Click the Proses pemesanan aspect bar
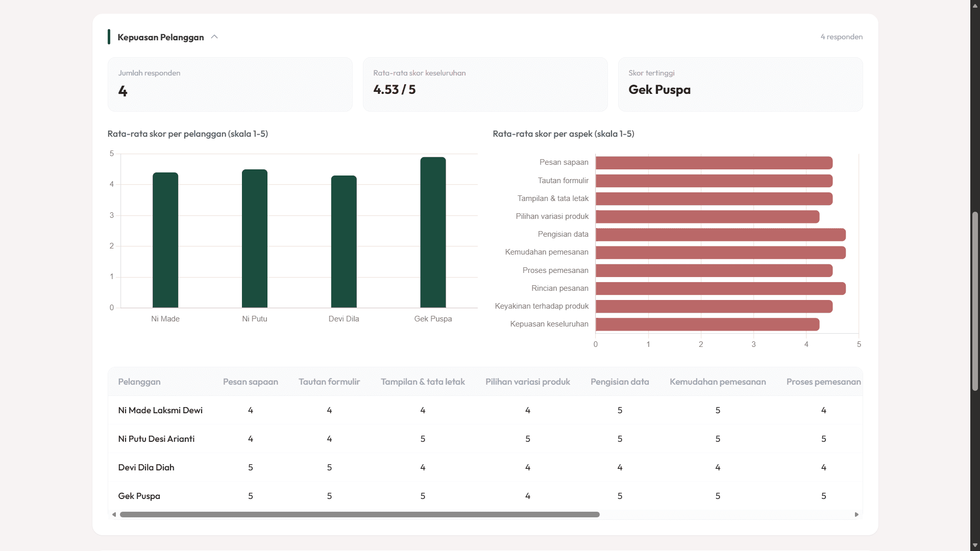Viewport: 980px width, 551px height. [x=714, y=270]
